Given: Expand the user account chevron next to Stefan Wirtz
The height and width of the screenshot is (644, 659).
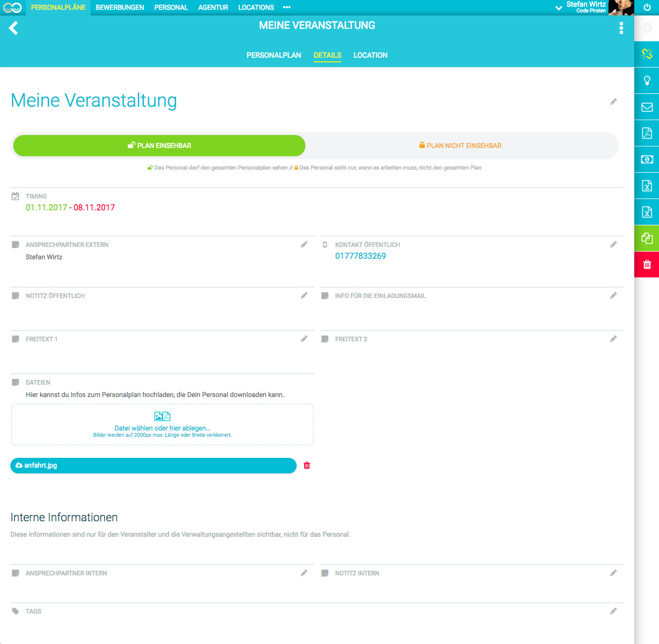Looking at the screenshot, I should [558, 8].
